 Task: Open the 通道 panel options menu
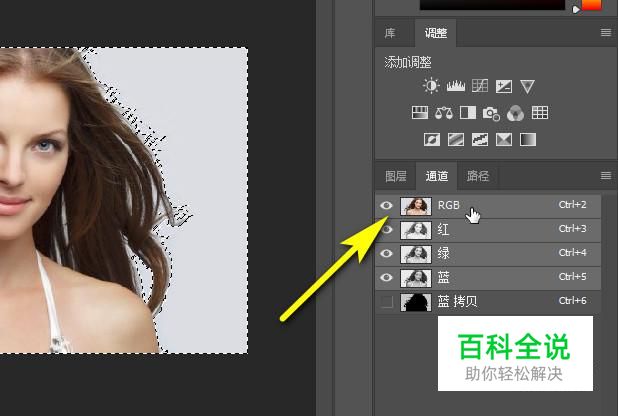point(606,175)
